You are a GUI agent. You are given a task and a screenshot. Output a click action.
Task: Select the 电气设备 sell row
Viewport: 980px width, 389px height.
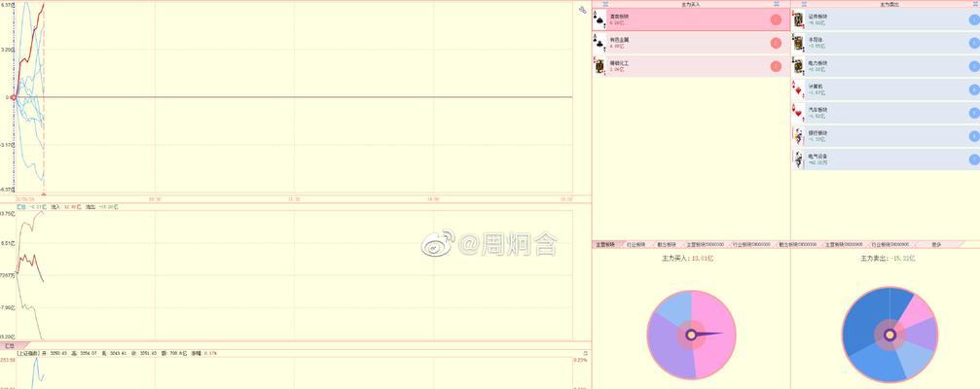pos(886,159)
